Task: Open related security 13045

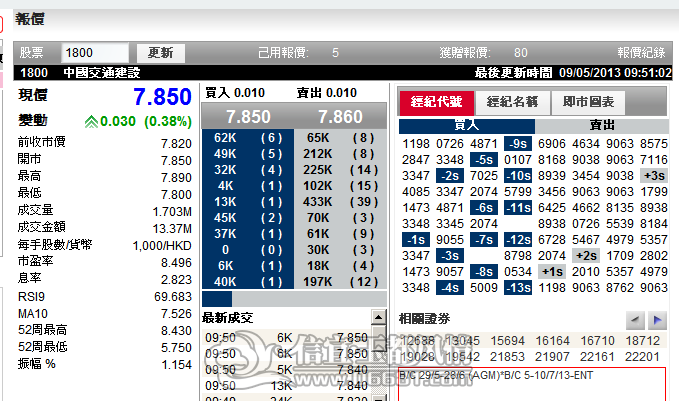Action: coord(463,341)
